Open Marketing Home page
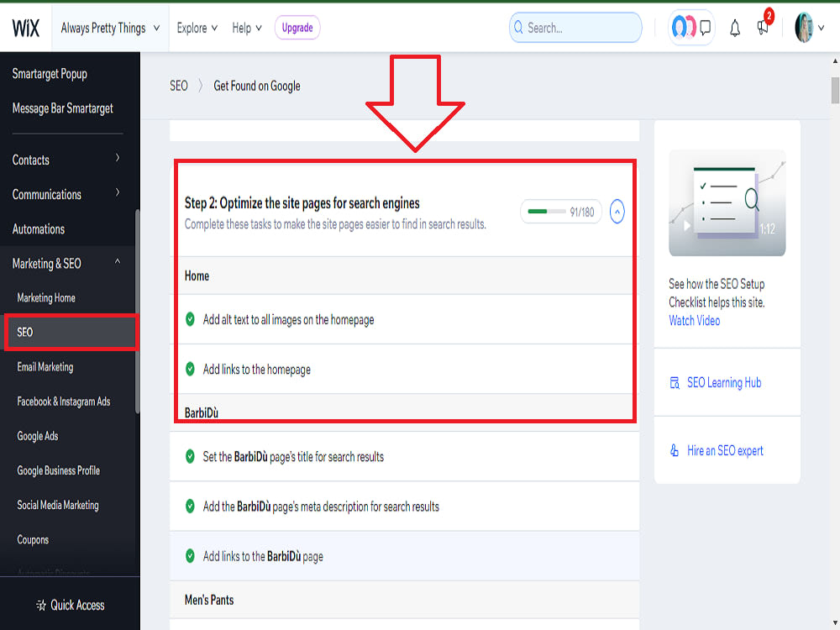 (x=46, y=298)
